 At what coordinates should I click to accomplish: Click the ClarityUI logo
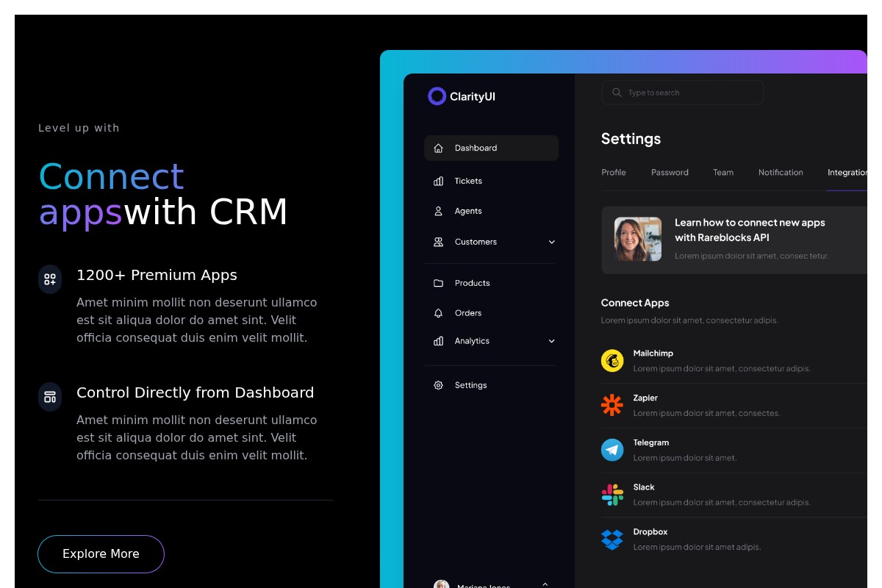pyautogui.click(x=462, y=96)
